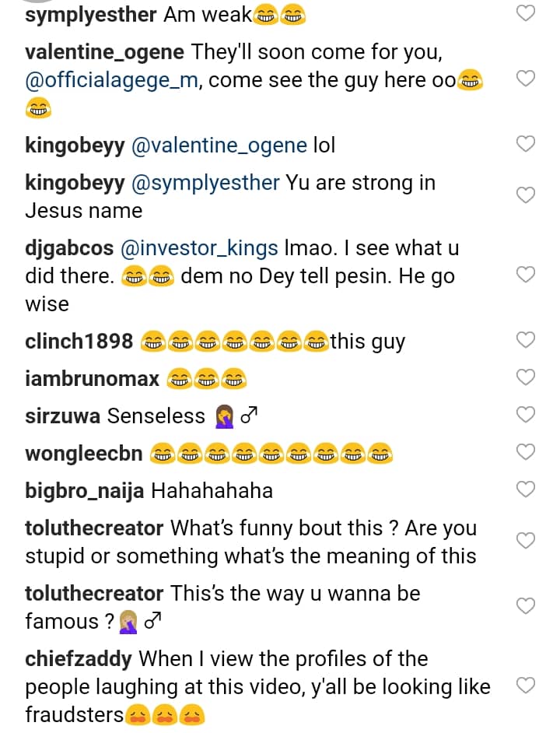Image resolution: width=560 pixels, height=733 pixels.
Task: Toggle like on wongleecbn's emoji comment
Action: 527,452
